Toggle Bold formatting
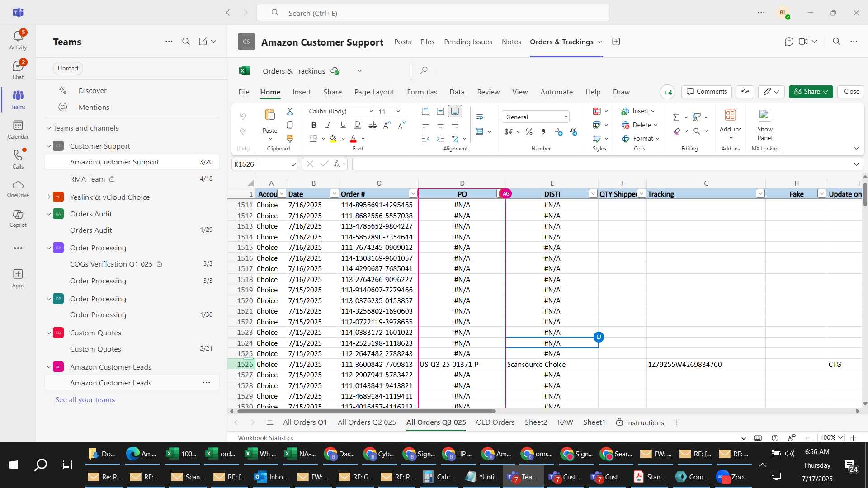 coord(314,125)
